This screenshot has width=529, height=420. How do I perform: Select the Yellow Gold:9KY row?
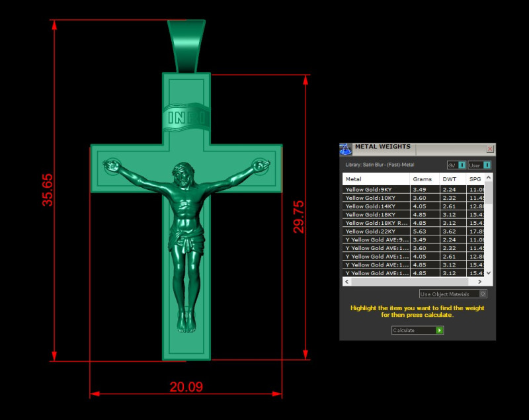pyautogui.click(x=370, y=189)
